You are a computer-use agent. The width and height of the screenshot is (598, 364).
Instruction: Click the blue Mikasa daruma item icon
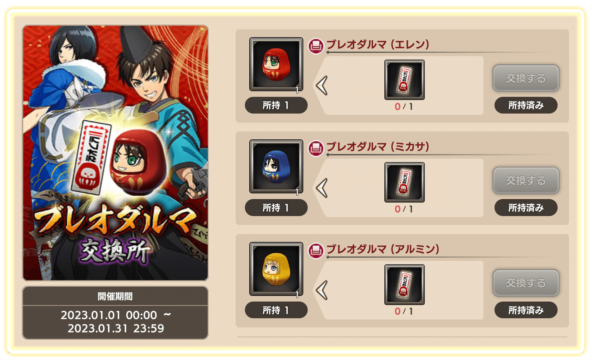point(276,167)
